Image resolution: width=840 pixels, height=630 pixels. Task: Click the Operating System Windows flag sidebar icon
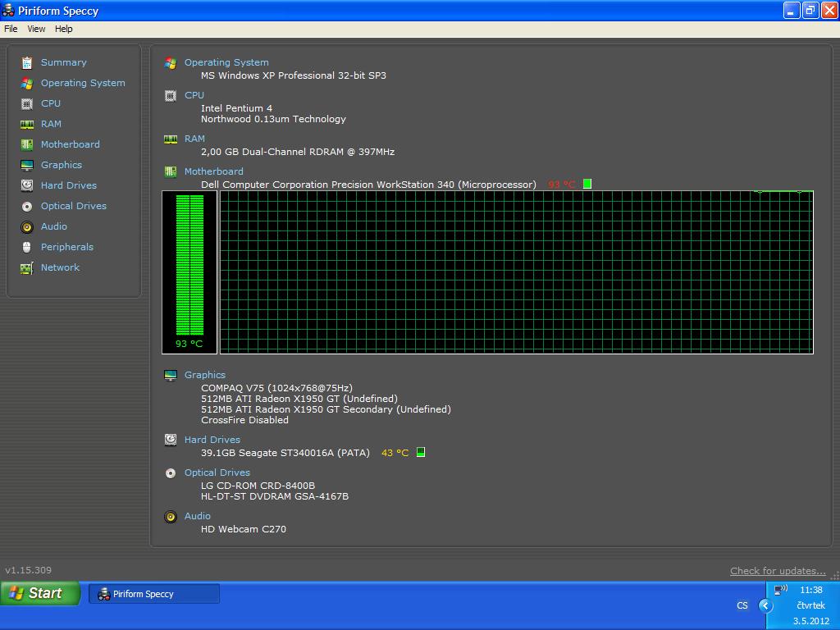click(x=27, y=84)
